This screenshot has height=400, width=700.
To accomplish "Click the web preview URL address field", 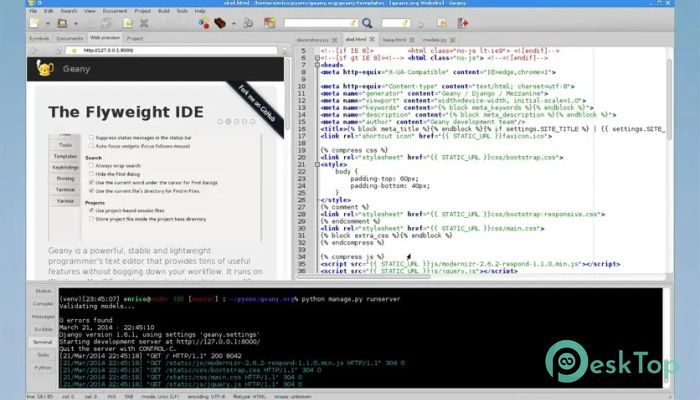I will pyautogui.click(x=172, y=50).
